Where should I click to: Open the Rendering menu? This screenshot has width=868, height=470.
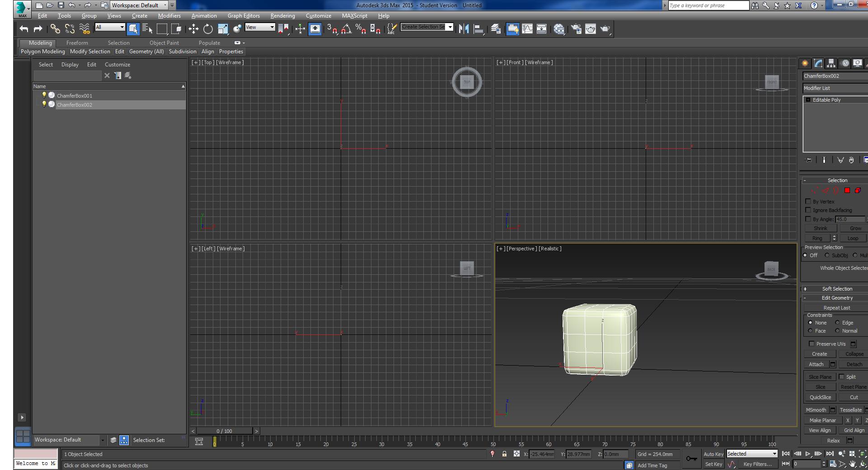point(282,16)
